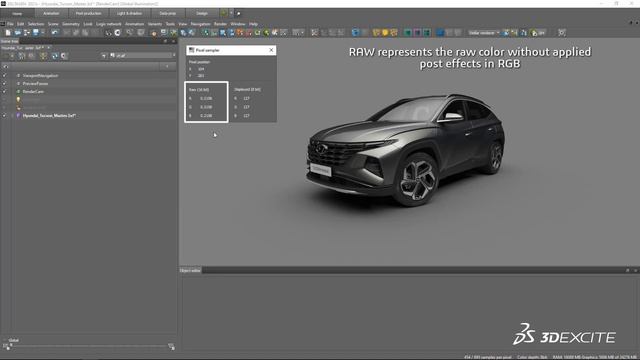Image resolution: width=640 pixels, height=360 pixels.
Task: Select the ViewportNavigation tree item
Action: click(x=40, y=76)
